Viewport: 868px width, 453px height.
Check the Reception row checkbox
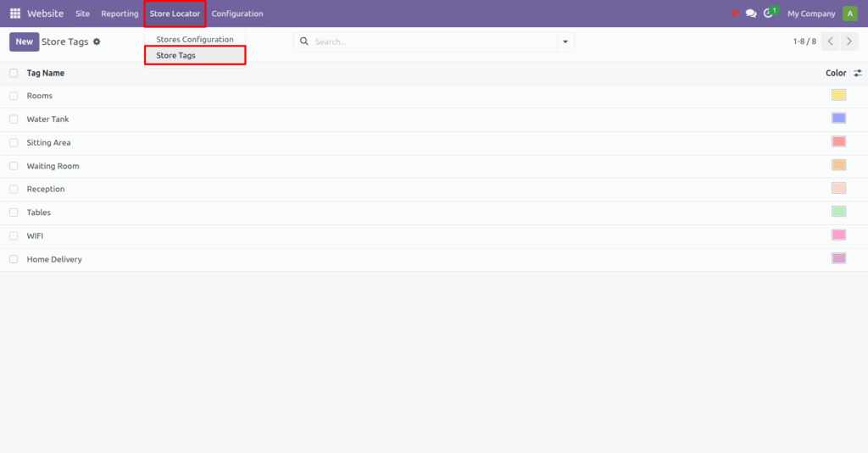tap(14, 189)
